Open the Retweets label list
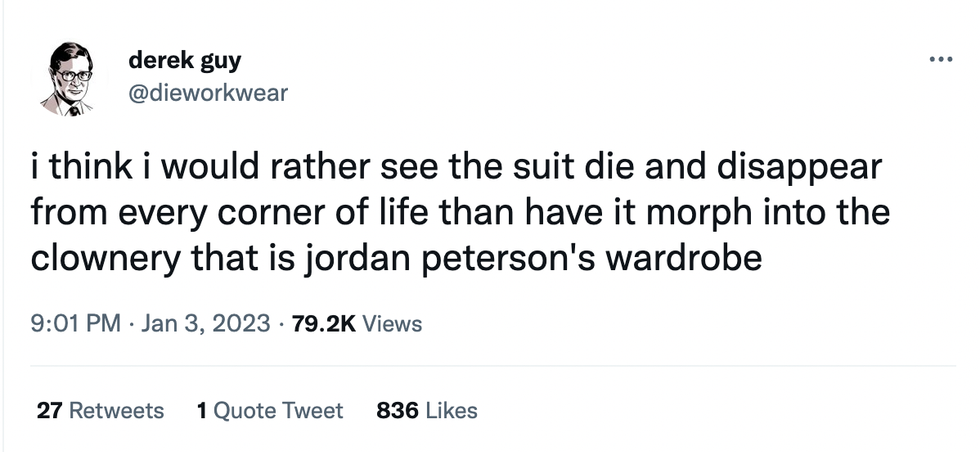Viewport: 980px width, 452px height. coord(115,411)
